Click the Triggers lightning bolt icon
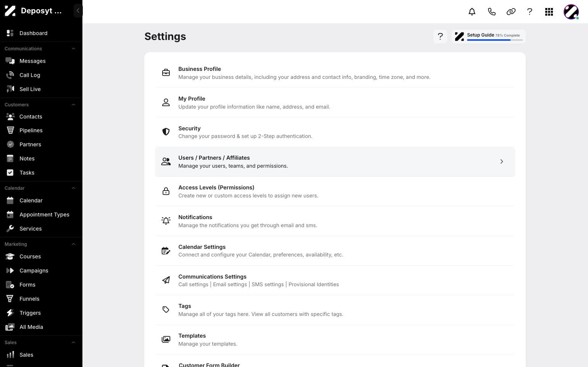Image resolution: width=588 pixels, height=367 pixels. pyautogui.click(x=10, y=313)
